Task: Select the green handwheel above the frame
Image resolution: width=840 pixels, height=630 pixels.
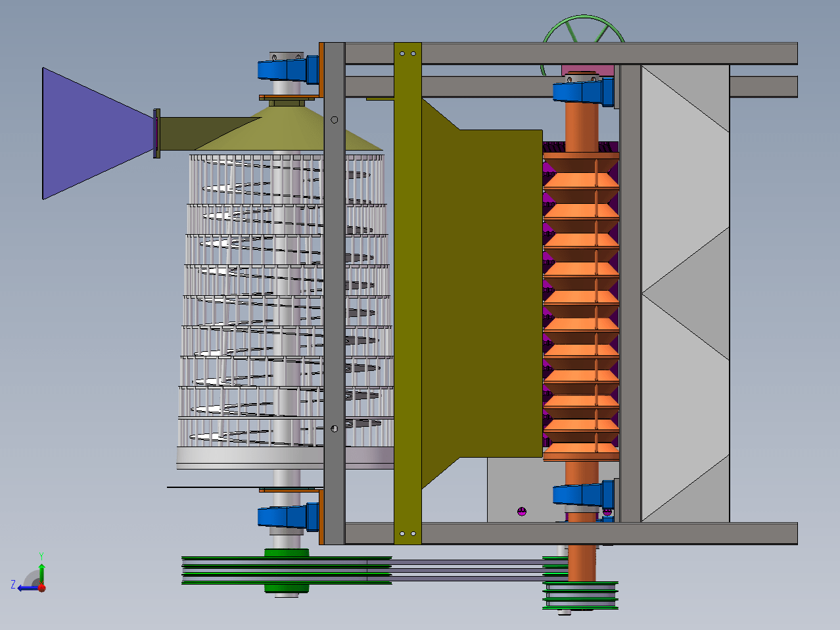Action: click(582, 29)
